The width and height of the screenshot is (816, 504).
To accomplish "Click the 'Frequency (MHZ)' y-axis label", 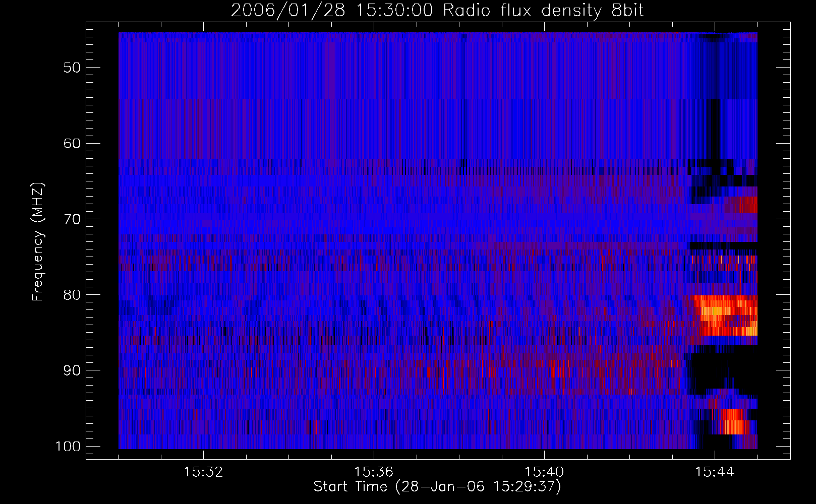I will (38, 242).
